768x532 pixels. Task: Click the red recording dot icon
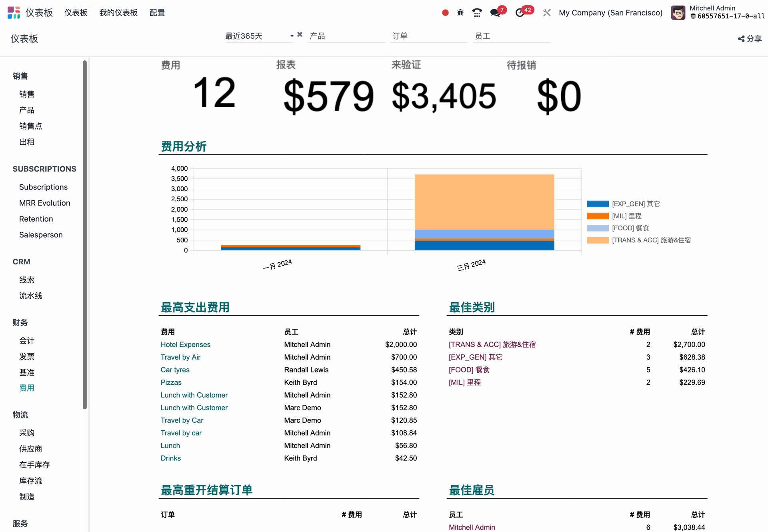coord(445,13)
